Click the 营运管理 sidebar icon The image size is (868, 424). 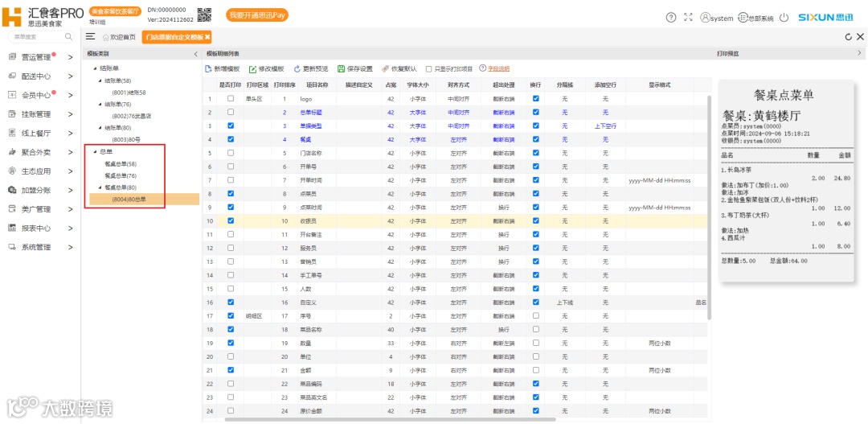point(12,57)
